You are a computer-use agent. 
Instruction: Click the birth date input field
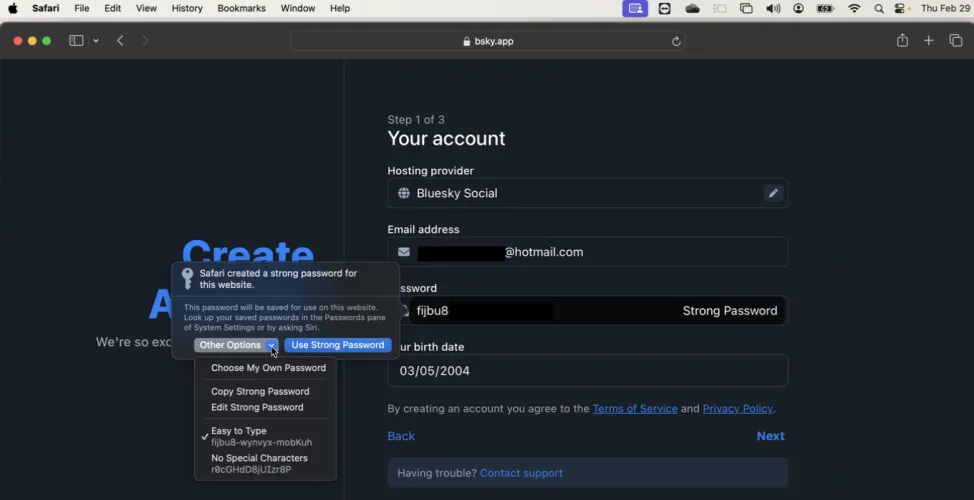pyautogui.click(x=587, y=371)
